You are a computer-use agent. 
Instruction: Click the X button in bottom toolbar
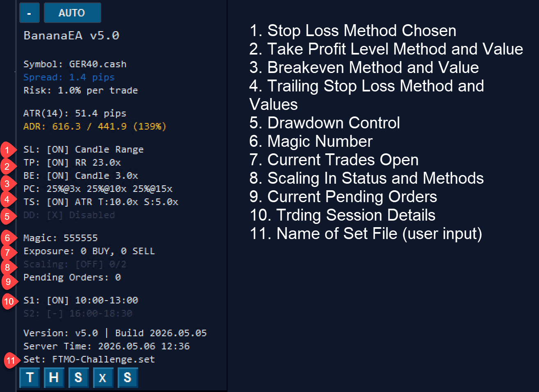click(103, 378)
